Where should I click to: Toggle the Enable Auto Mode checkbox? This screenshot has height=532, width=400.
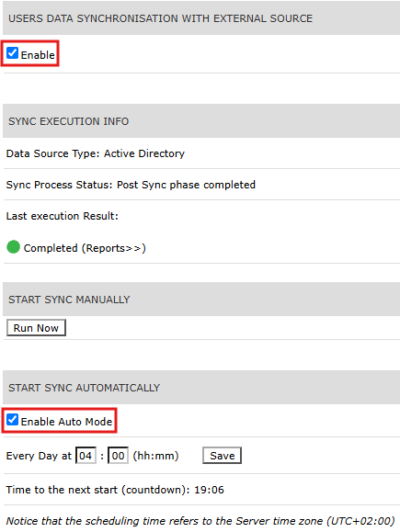pos(13,420)
